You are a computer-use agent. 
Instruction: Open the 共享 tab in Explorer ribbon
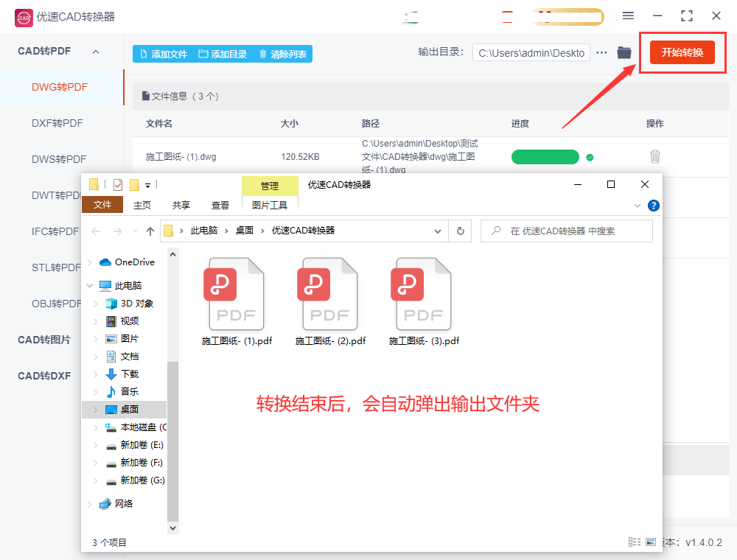181,206
